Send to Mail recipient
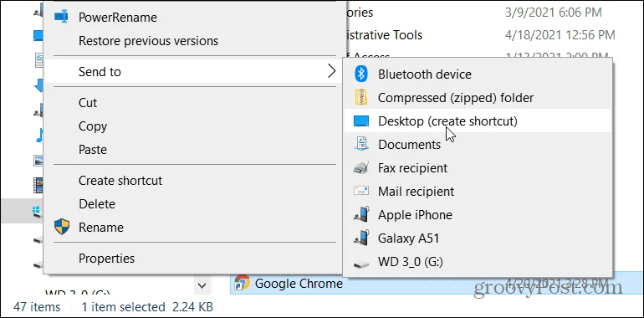The width and height of the screenshot is (644, 318). click(416, 192)
